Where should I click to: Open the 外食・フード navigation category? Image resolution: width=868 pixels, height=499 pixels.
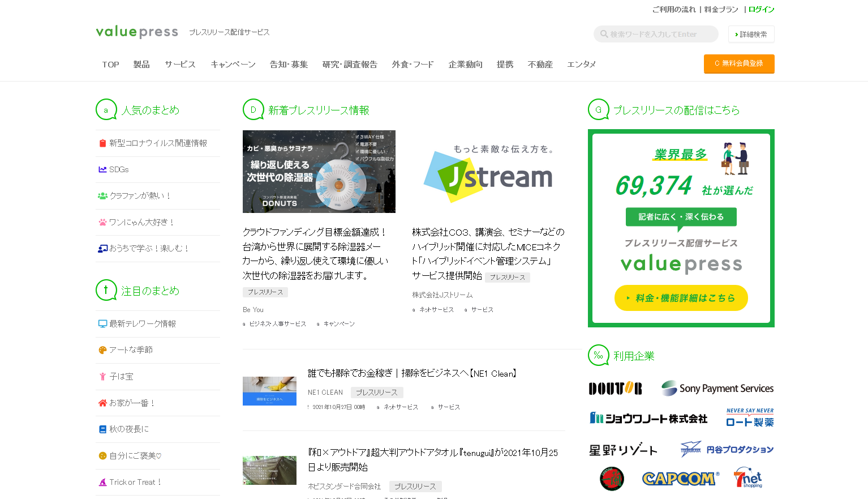(412, 65)
